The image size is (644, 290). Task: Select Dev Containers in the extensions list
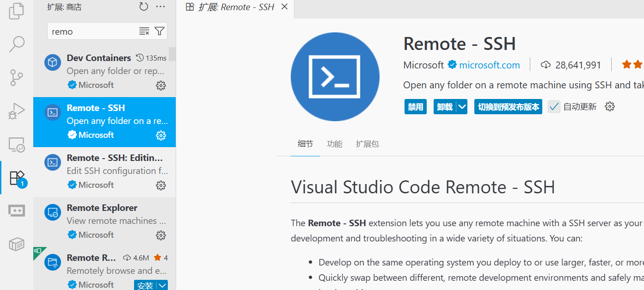pos(104,72)
